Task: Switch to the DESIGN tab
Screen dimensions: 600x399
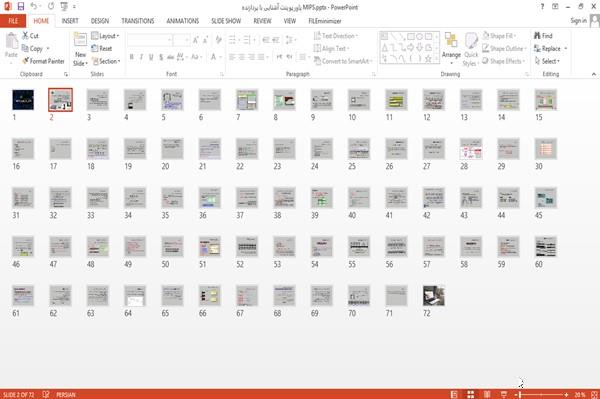Action: tap(100, 21)
